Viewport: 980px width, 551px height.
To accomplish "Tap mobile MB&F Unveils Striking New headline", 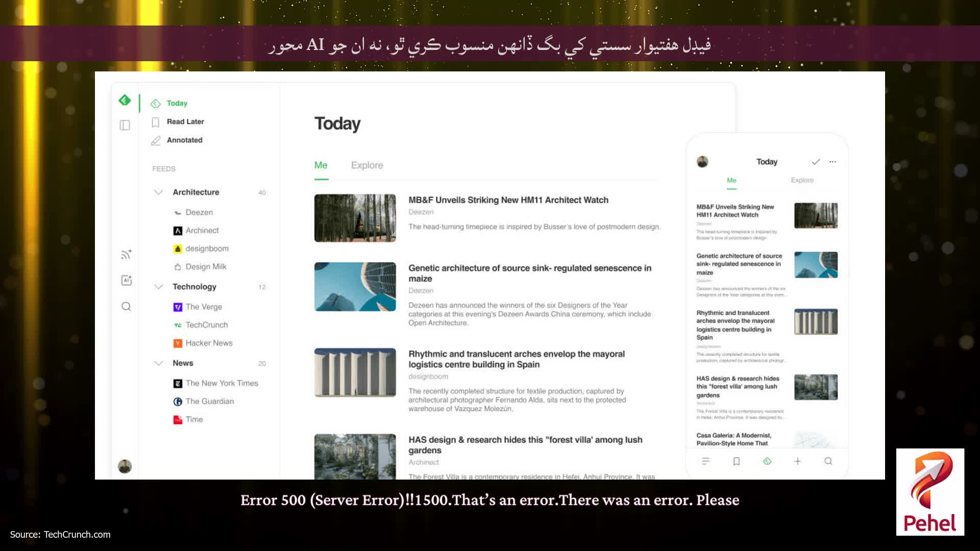I will click(735, 211).
